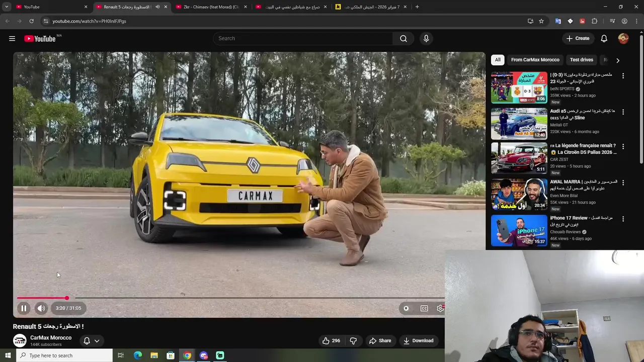Screen dimensions: 644x362
Task: Toggle closed captions CC button
Action: [x=424, y=308]
